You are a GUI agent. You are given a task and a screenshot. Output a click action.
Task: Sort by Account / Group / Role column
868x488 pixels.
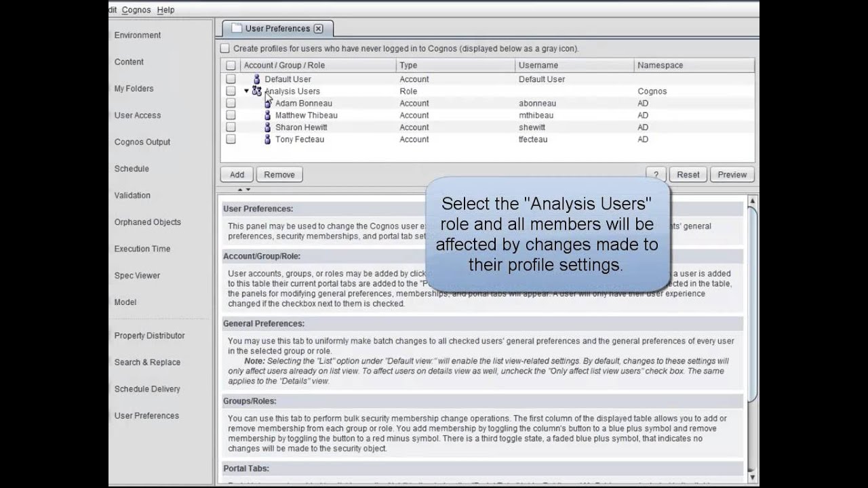(x=318, y=66)
